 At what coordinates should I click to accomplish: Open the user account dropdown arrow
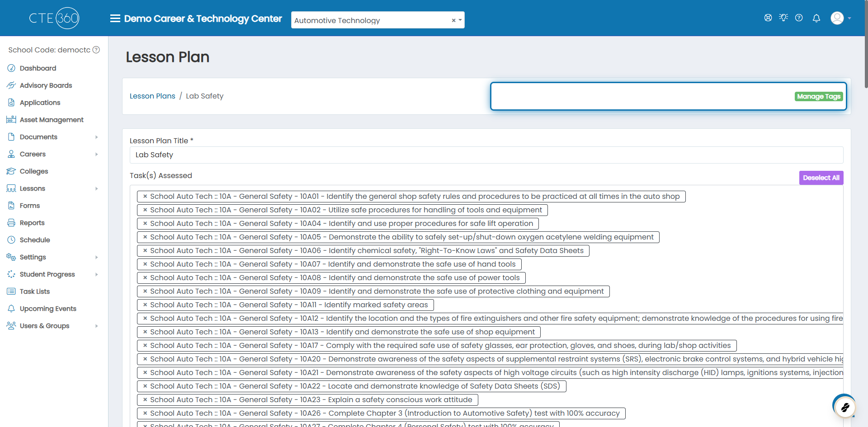coord(849,19)
